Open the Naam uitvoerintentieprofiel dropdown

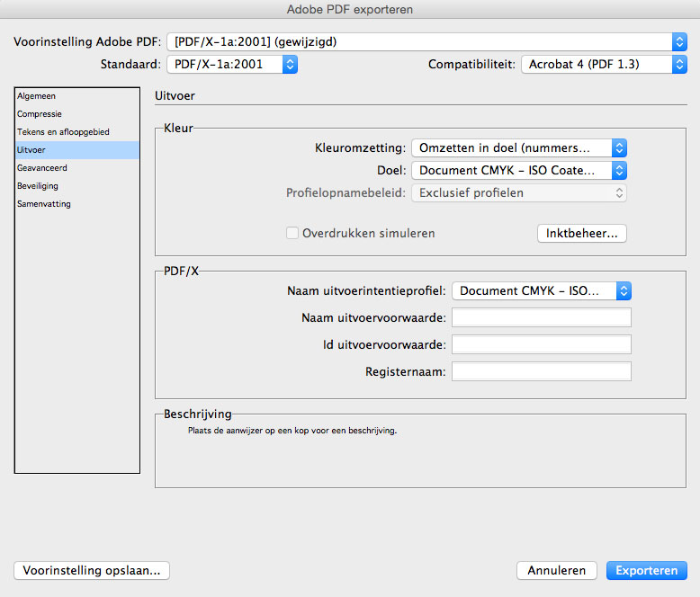[542, 291]
